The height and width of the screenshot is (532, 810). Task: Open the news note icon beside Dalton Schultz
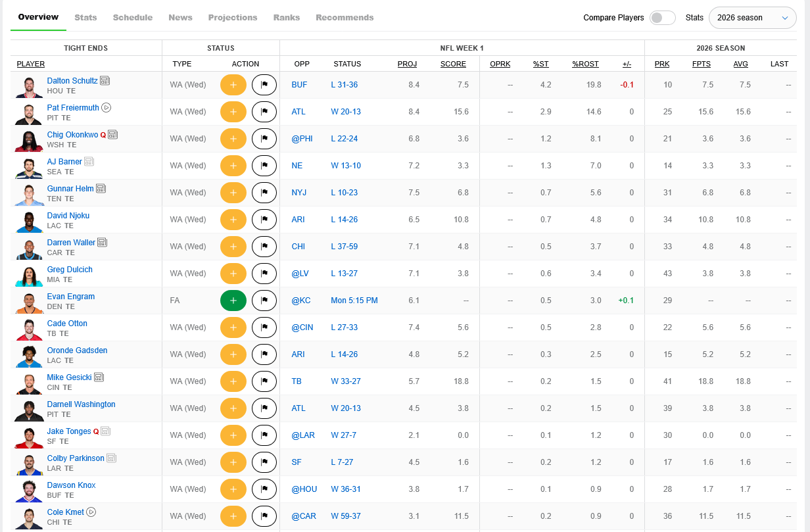click(x=105, y=81)
